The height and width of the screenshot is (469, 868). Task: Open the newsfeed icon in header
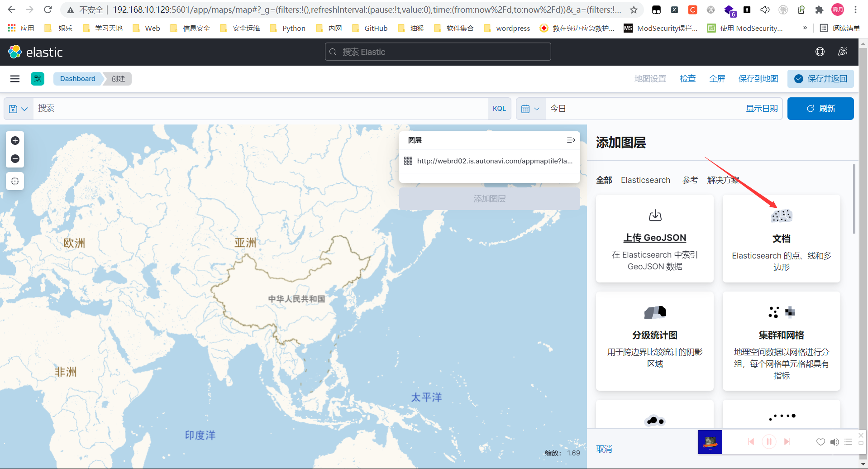(x=842, y=52)
